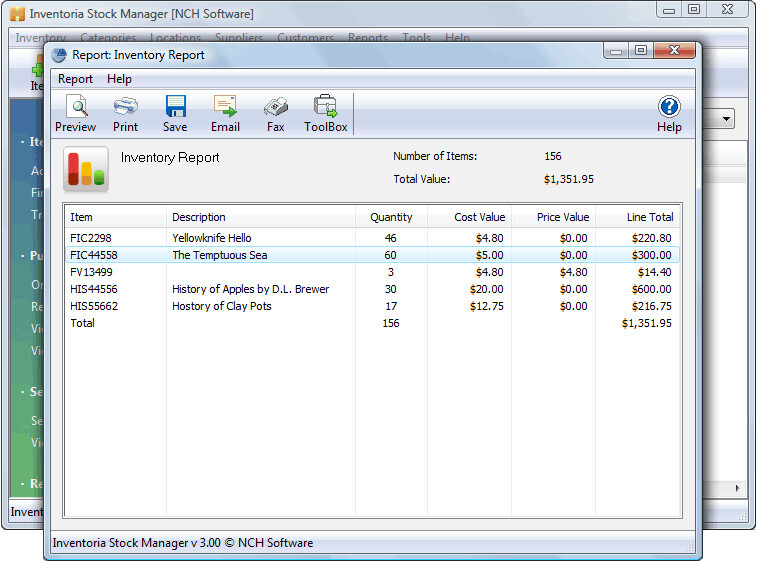Expand the dropdown arrow in the background window

coord(726,119)
